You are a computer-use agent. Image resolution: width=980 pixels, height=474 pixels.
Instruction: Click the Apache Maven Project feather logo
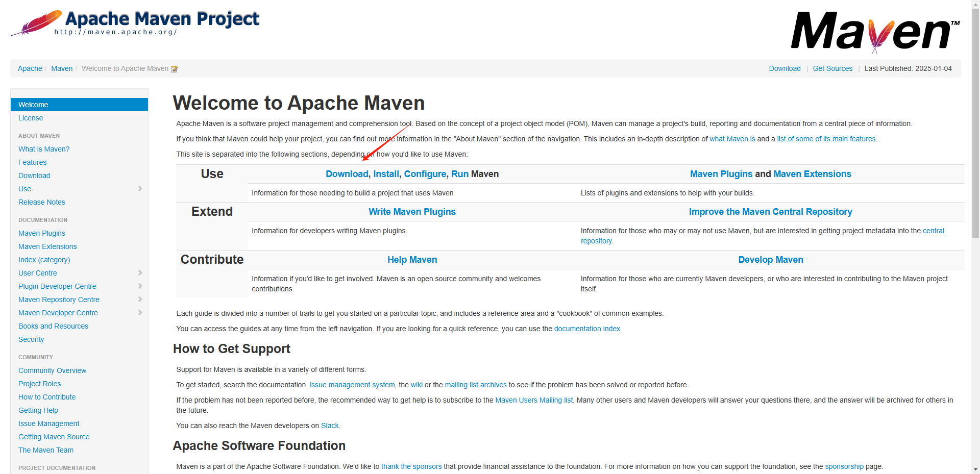135,23
